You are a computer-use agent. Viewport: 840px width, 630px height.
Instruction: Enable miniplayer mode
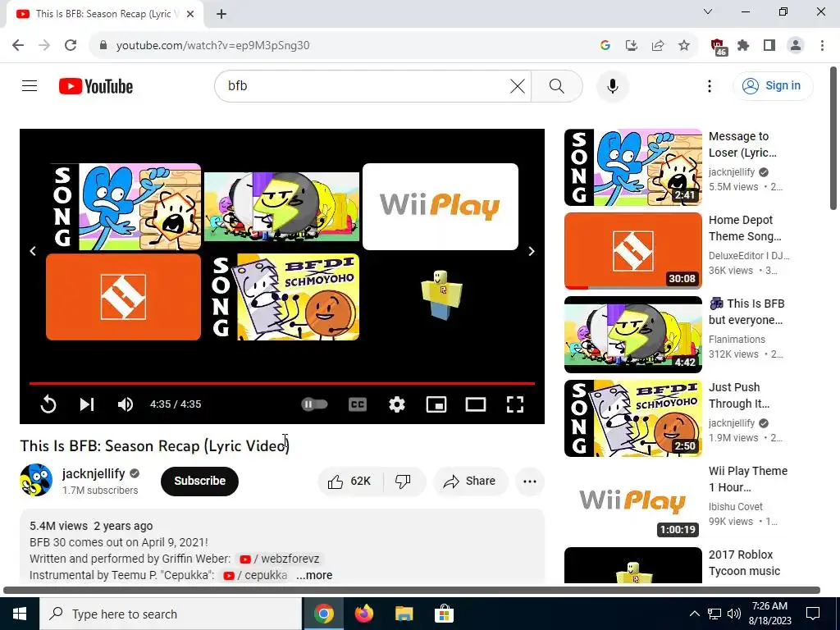click(x=436, y=404)
